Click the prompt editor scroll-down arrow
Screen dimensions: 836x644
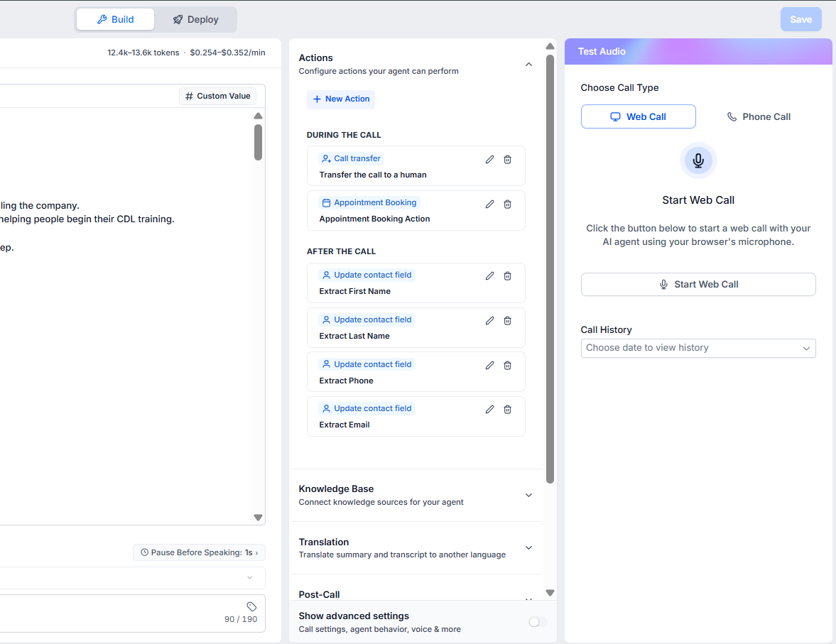258,518
